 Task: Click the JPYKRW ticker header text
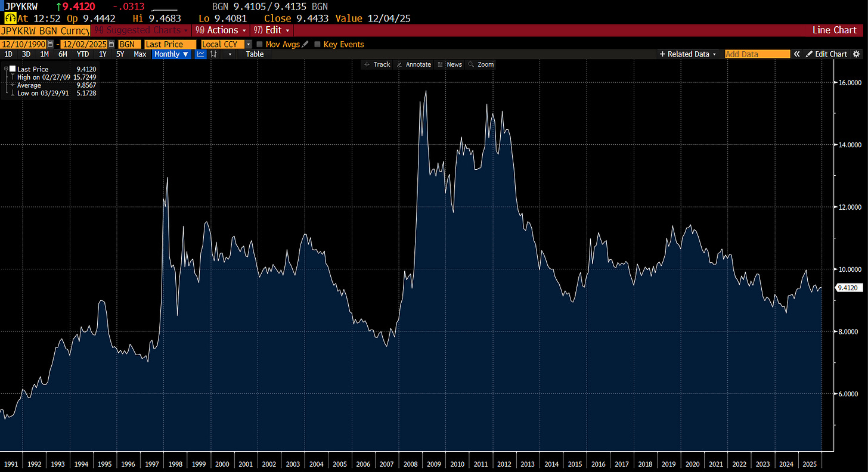(21, 6)
